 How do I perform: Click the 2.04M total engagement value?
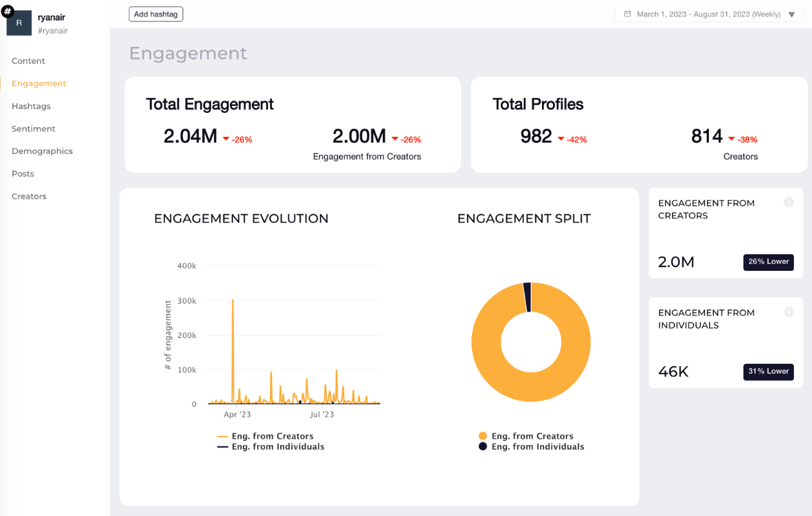190,136
